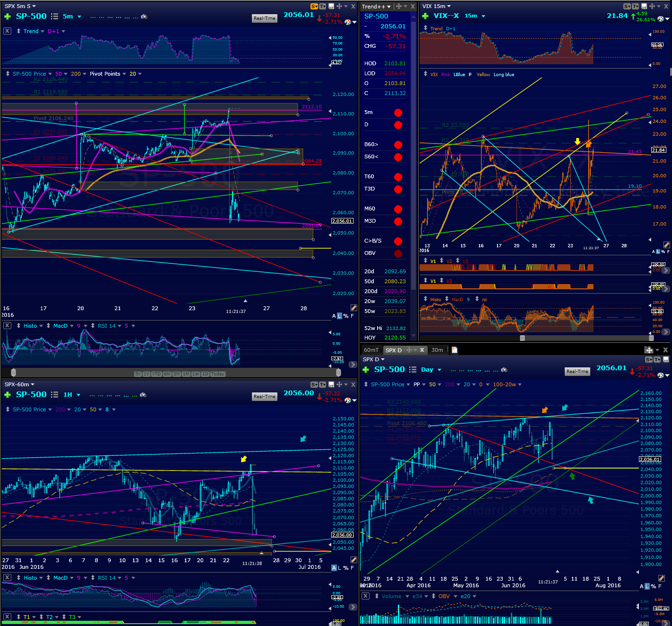The width and height of the screenshot is (672, 626).
Task: Save the SPX 5m chart with floppy disk icon
Action: pyautogui.click(x=331, y=6)
